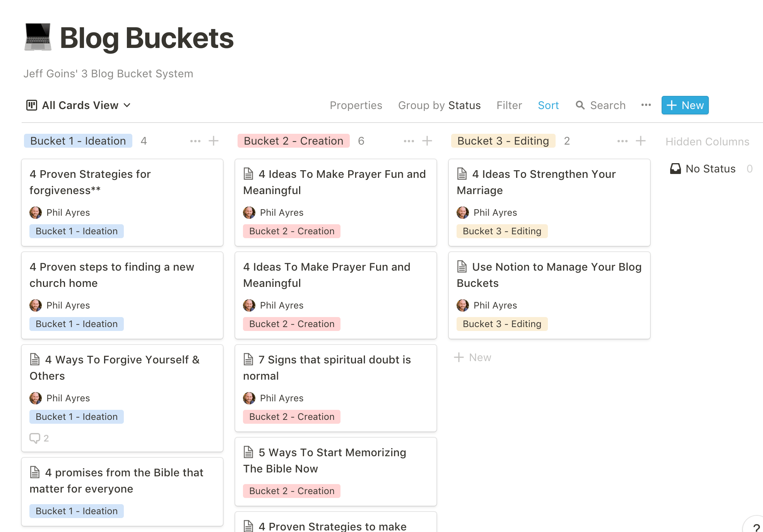Click the Bucket 2 - Creation header color tag
The image size is (763, 532).
click(x=293, y=141)
